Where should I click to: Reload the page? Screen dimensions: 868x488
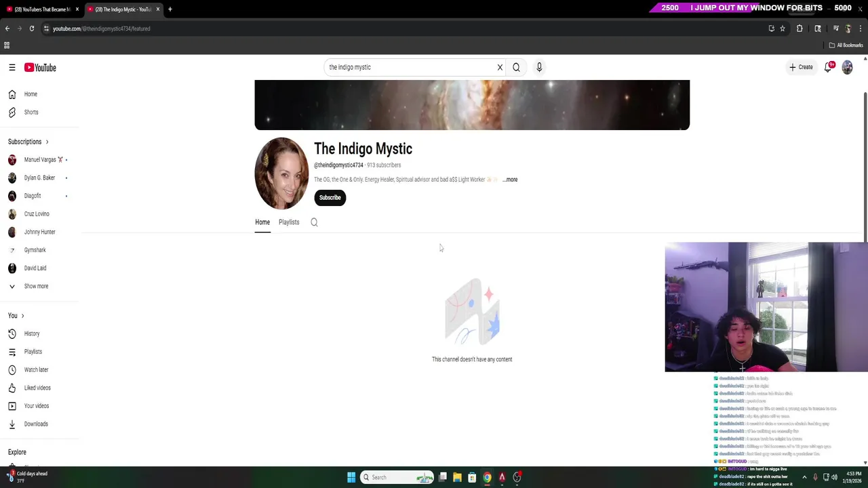coord(31,28)
